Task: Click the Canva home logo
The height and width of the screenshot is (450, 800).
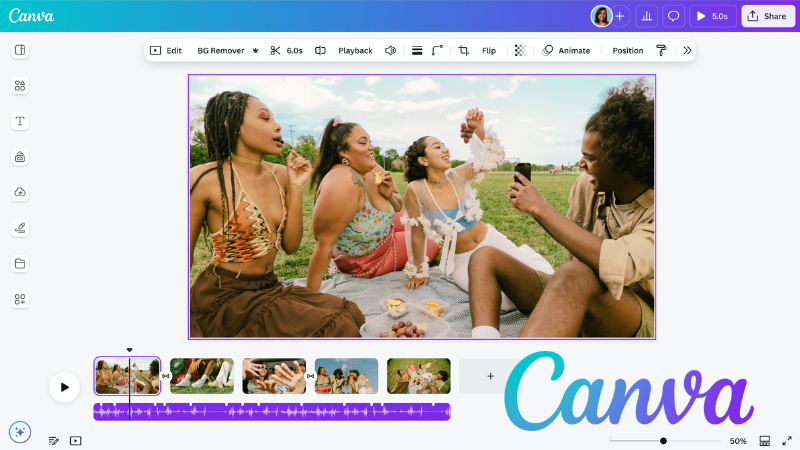Action: click(31, 16)
